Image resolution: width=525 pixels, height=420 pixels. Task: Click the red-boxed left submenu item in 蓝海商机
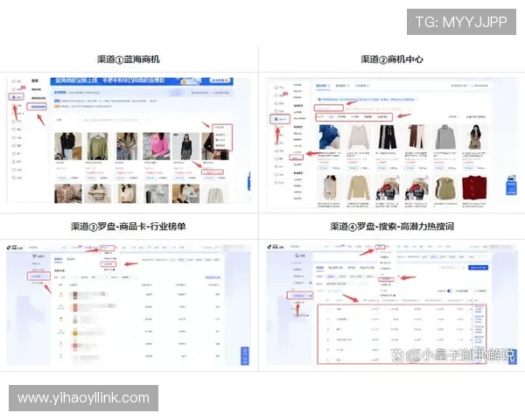click(x=36, y=107)
